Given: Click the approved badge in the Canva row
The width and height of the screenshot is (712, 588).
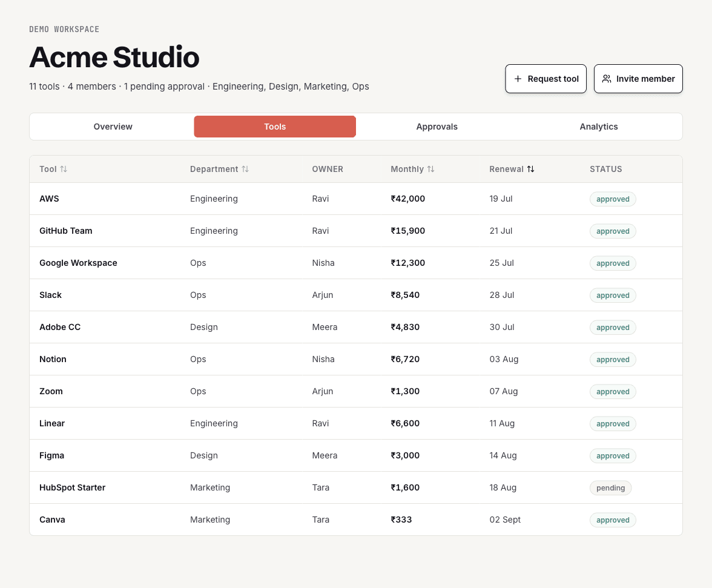Looking at the screenshot, I should (613, 520).
